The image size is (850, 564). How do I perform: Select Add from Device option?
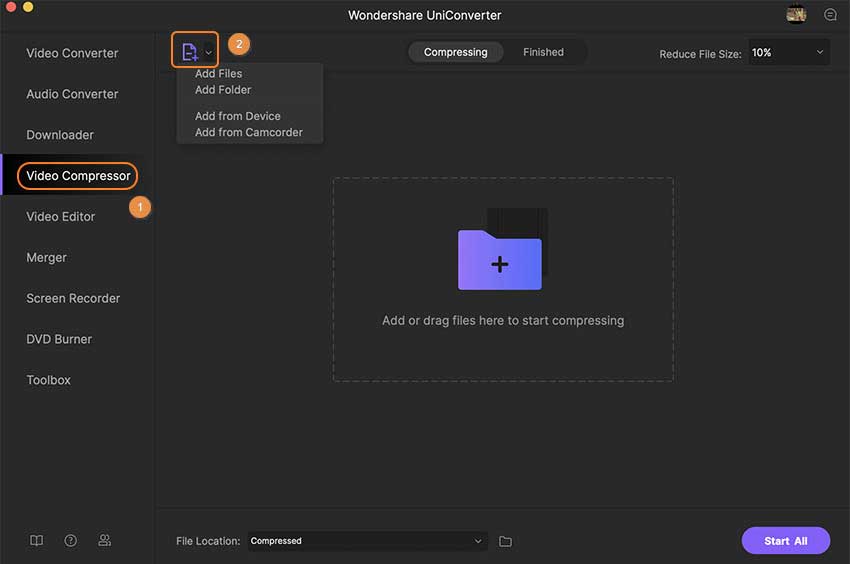point(237,116)
